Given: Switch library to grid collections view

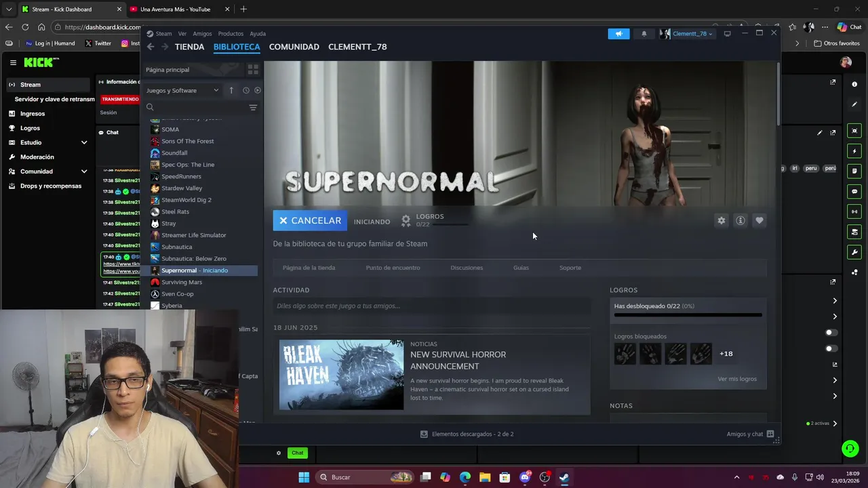Looking at the screenshot, I should pyautogui.click(x=253, y=69).
